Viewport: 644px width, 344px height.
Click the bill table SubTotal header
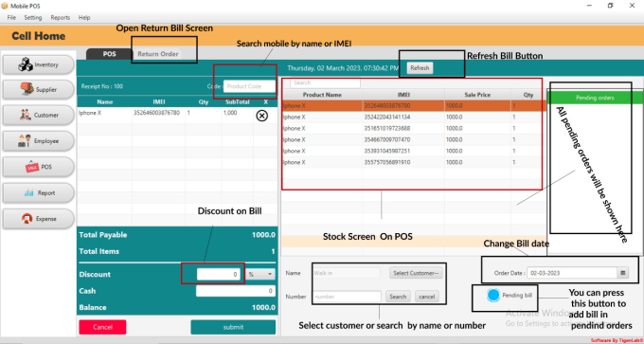(x=238, y=102)
